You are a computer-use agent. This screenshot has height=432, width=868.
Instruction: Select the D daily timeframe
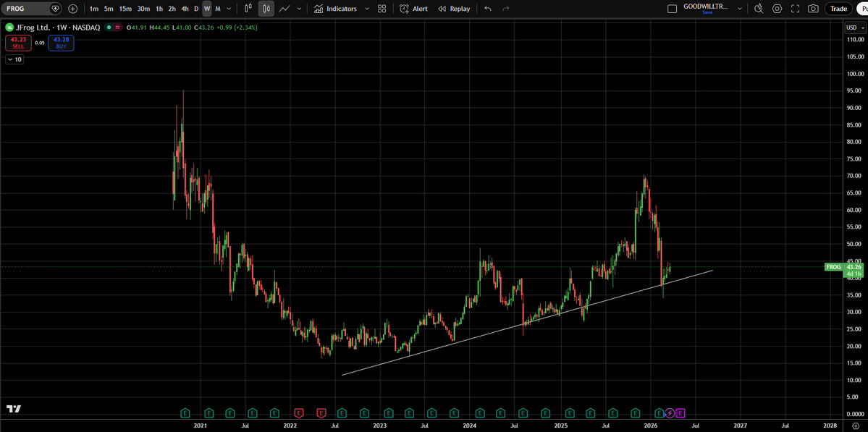[x=196, y=9]
